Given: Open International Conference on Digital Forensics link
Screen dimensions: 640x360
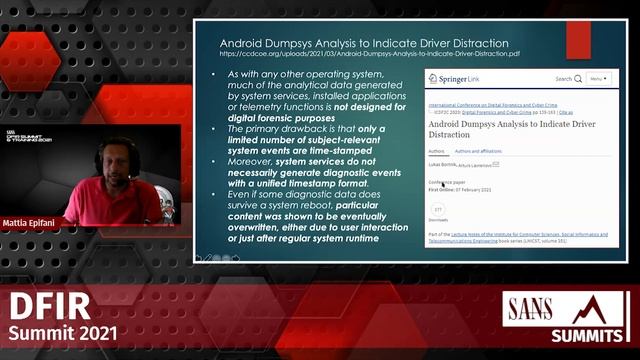Looking at the screenshot, I should 493,105.
